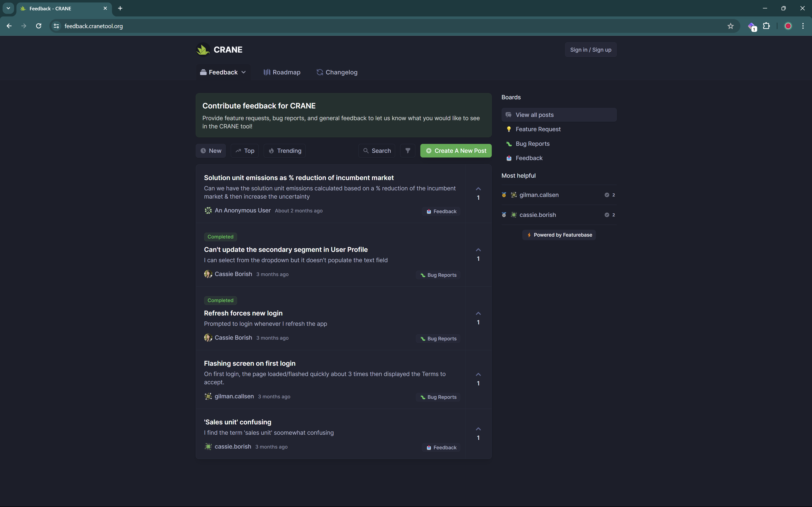Open Chrome three-dot menu
Screen dimensions: 812x507
point(803,26)
